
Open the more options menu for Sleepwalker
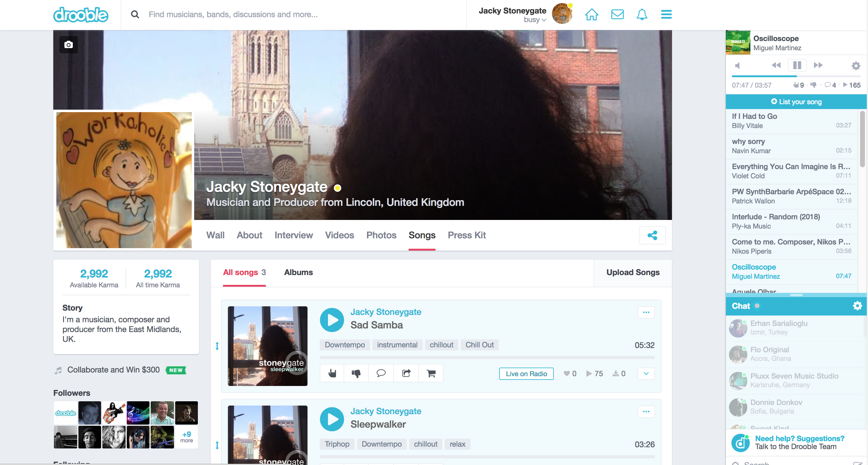pyautogui.click(x=646, y=411)
